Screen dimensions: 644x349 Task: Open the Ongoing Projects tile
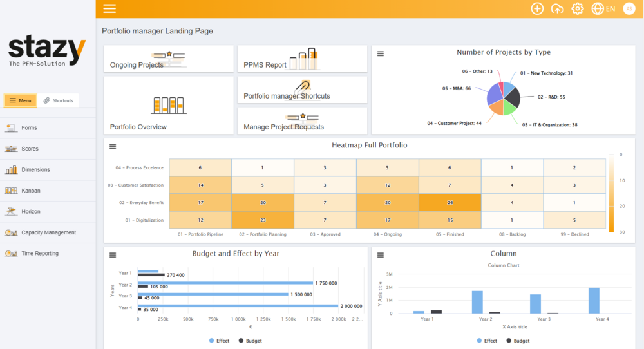(168, 59)
